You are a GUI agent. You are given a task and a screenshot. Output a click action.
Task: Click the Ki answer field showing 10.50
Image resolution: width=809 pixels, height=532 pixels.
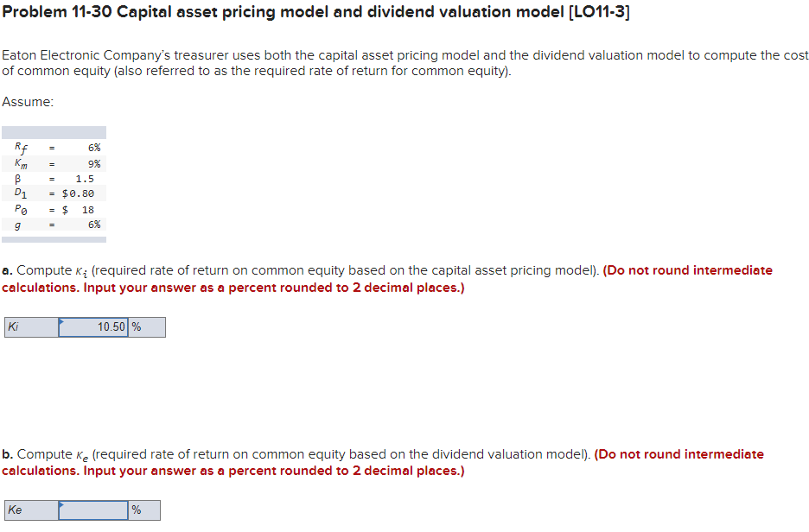pyautogui.click(x=95, y=326)
